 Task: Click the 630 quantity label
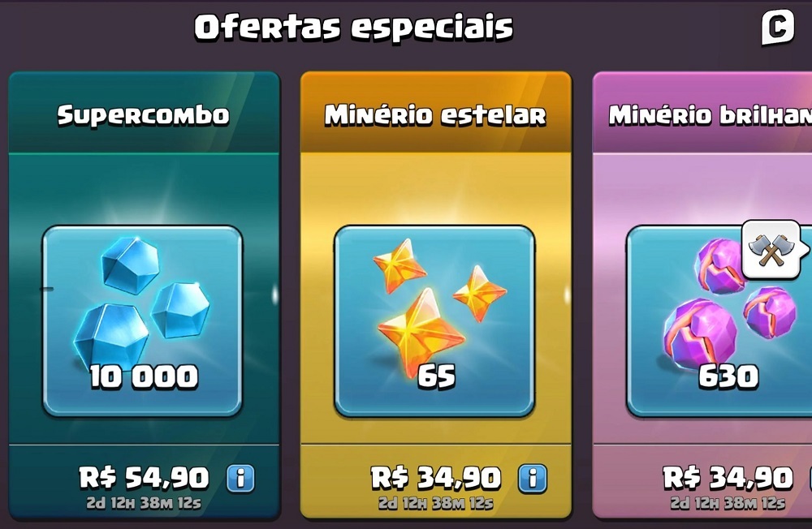point(728,376)
